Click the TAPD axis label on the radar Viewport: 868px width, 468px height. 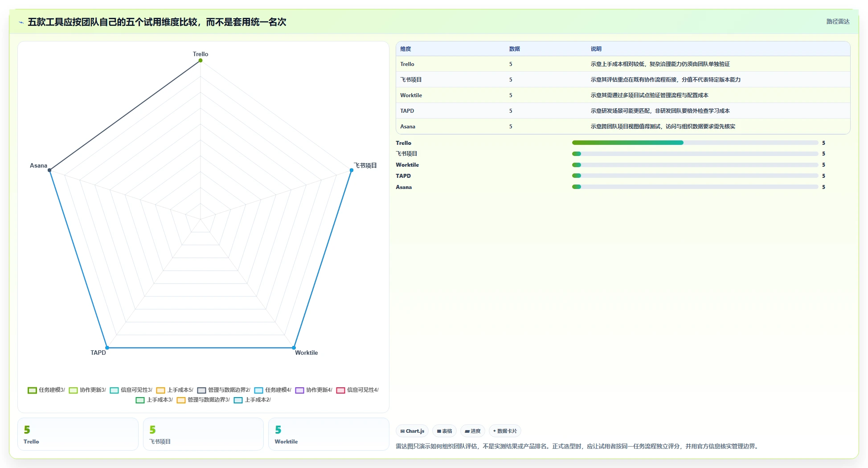pyautogui.click(x=98, y=353)
